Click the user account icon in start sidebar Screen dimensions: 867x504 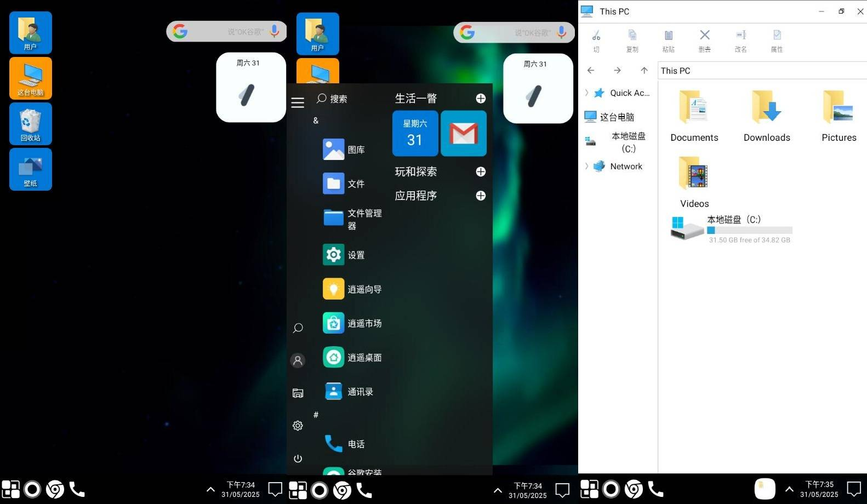(298, 360)
